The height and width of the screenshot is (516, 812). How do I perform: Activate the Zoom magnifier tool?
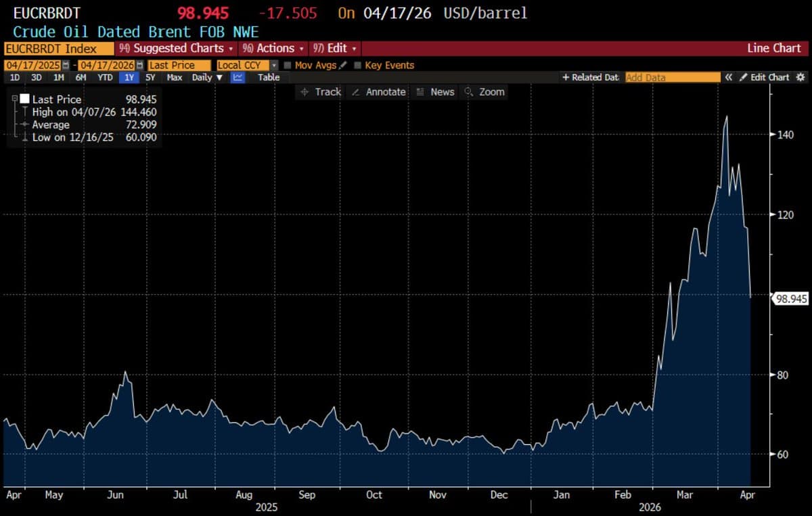(484, 92)
